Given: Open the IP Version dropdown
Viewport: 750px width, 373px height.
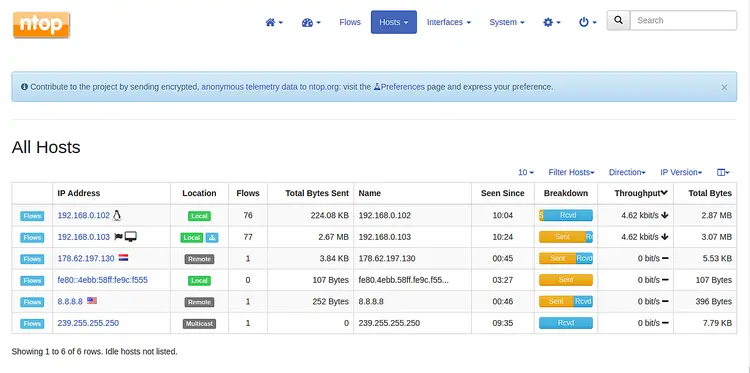Looking at the screenshot, I should [x=681, y=172].
